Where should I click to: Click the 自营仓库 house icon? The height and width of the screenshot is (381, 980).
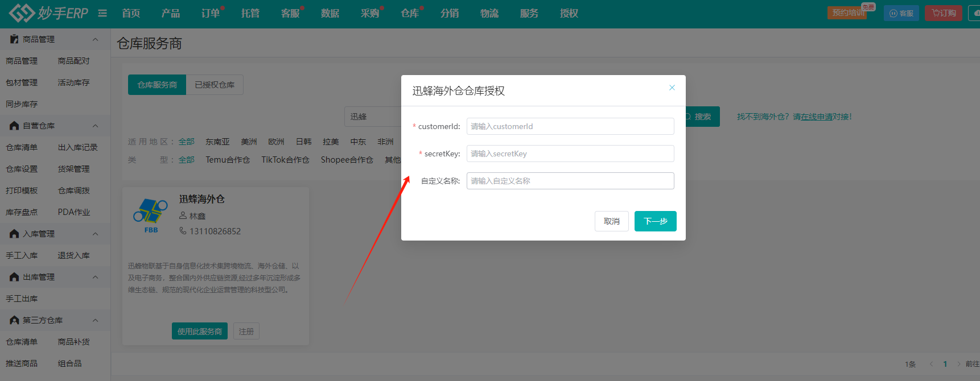coord(14,126)
